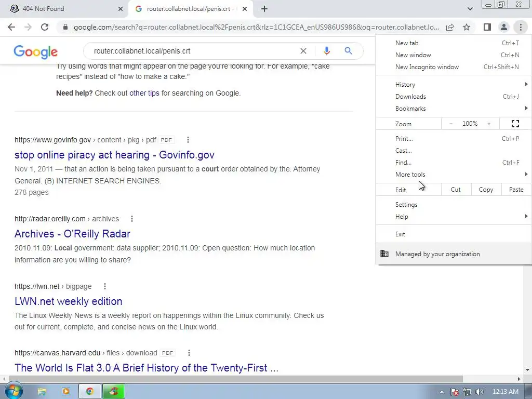Close the router.collabnet.local tab

coord(245,9)
